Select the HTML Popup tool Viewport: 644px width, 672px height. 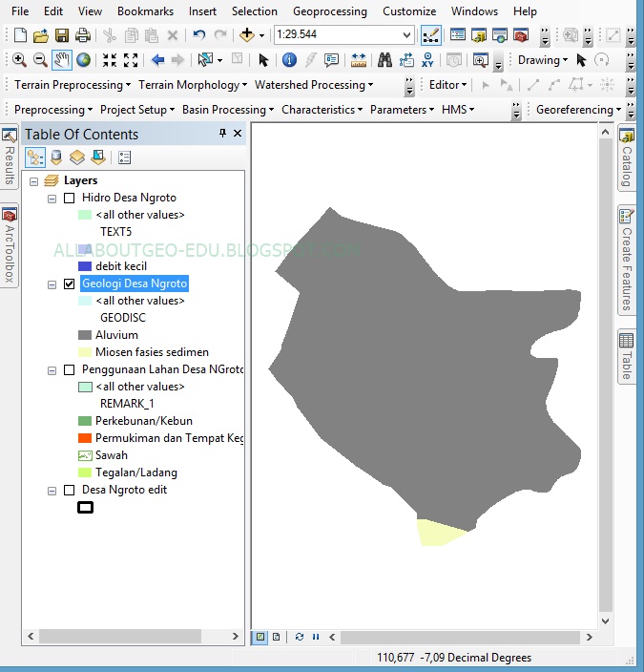tap(331, 60)
